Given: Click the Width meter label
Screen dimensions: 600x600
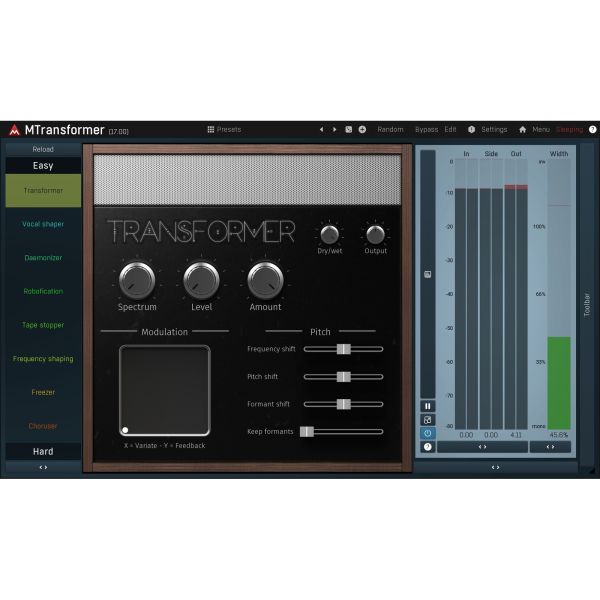Looking at the screenshot, I should (x=559, y=154).
